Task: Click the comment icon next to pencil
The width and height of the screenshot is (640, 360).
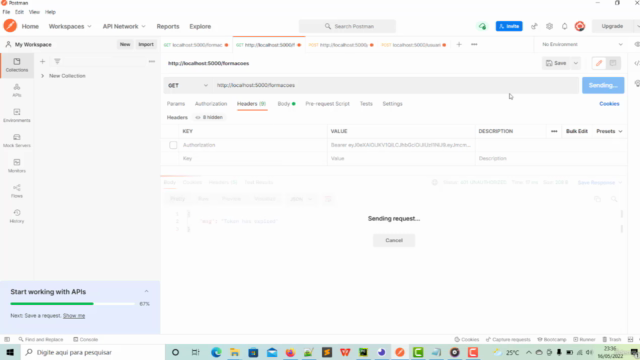Action: coord(613,63)
